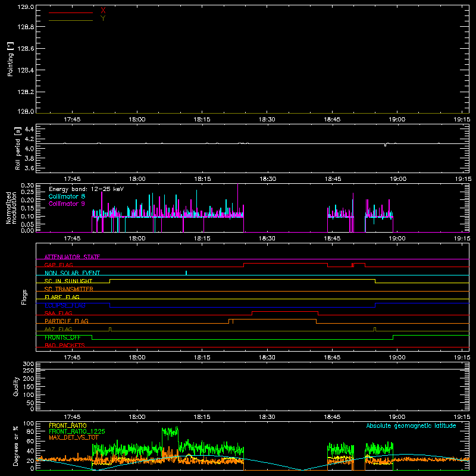Click the Quality axis title
This screenshot has height=476, width=476.
(x=16, y=386)
